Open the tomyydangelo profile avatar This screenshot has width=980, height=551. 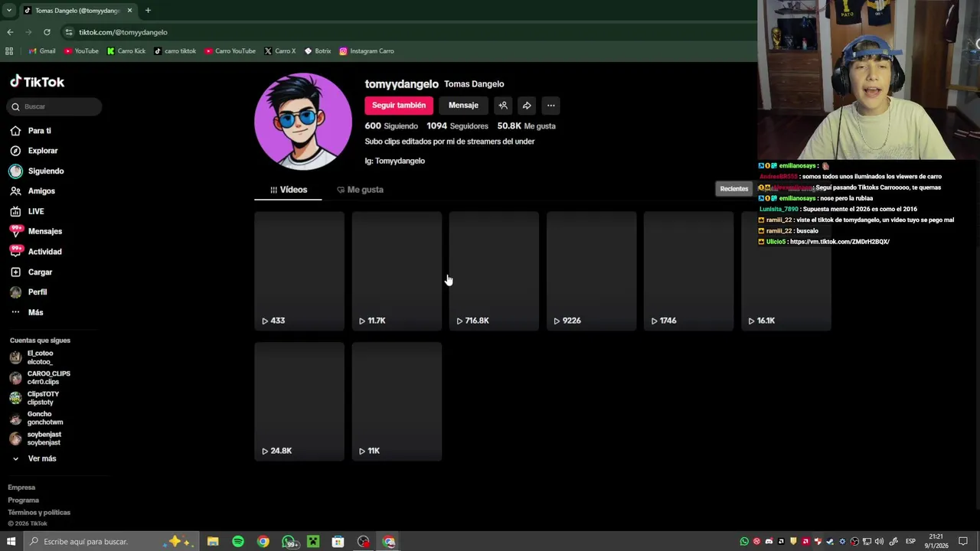(x=303, y=121)
